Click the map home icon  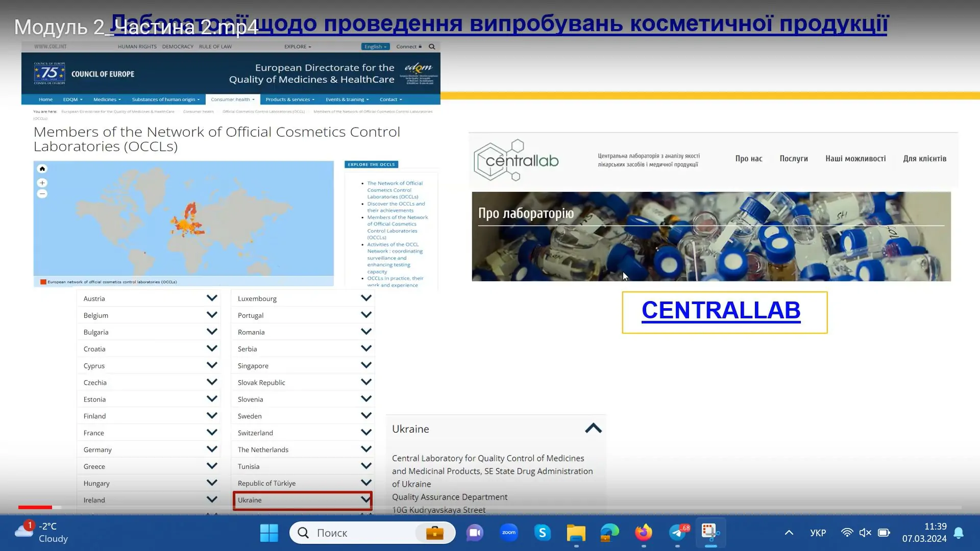[42, 169]
